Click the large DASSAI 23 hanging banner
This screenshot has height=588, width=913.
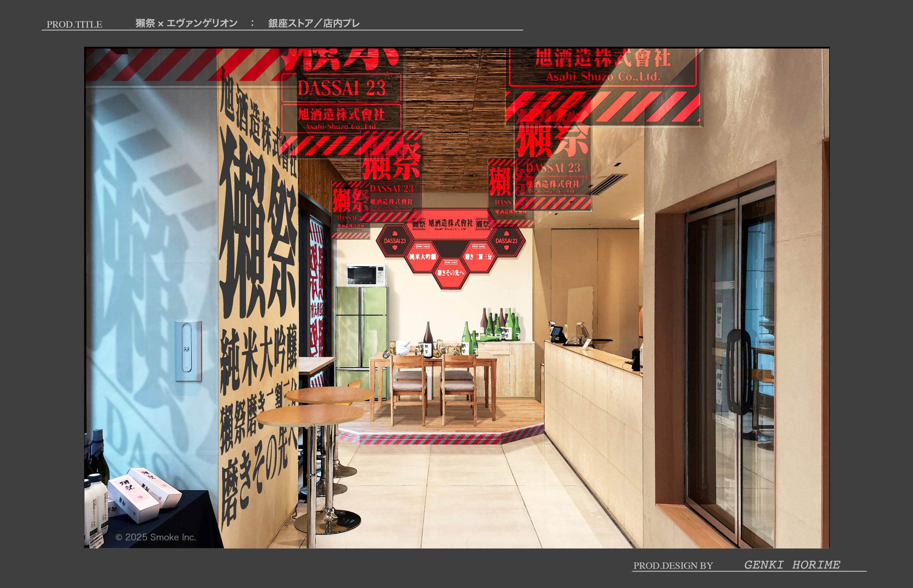click(342, 88)
